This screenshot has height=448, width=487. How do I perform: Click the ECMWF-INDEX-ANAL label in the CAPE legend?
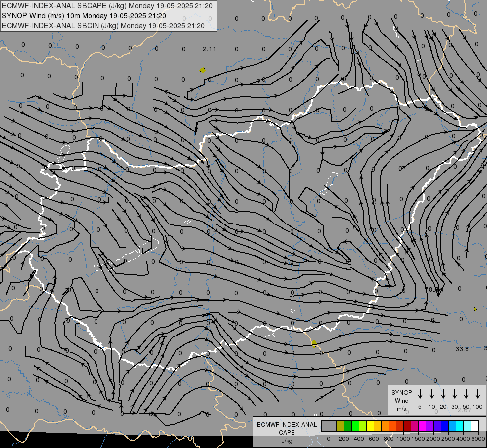[287, 425]
